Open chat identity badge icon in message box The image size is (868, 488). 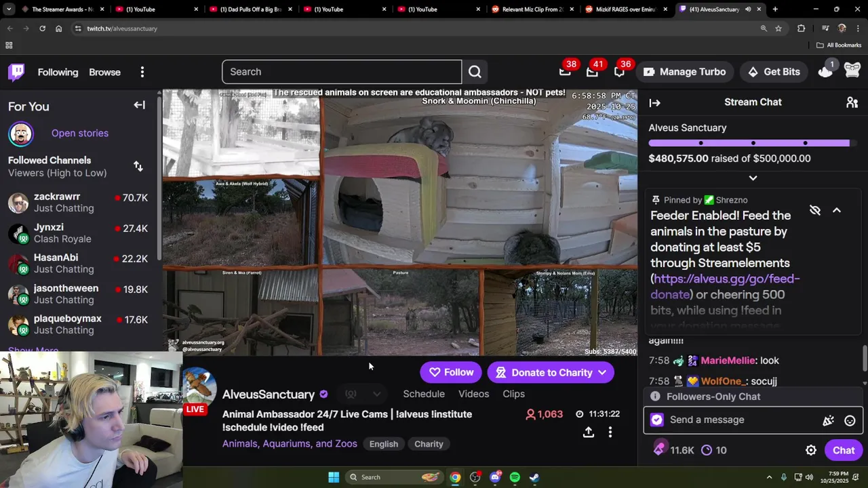pos(656,420)
